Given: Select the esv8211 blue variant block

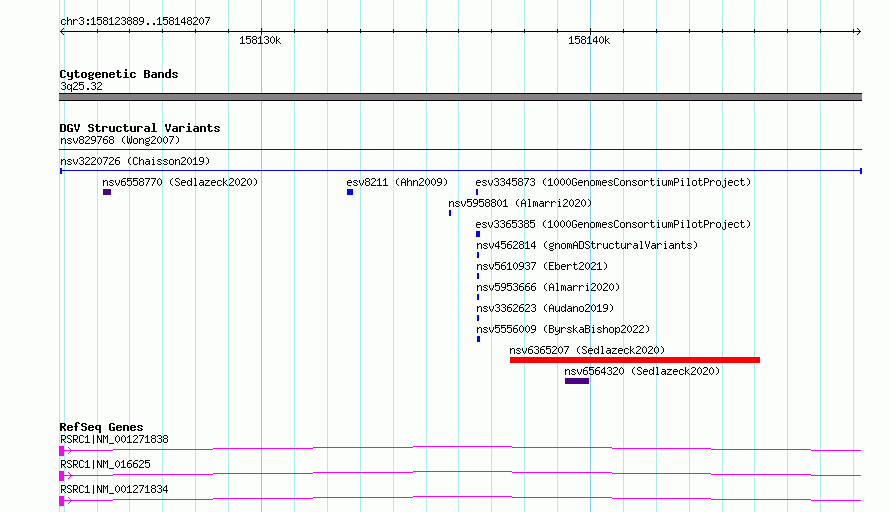Looking at the screenshot, I should 350,192.
